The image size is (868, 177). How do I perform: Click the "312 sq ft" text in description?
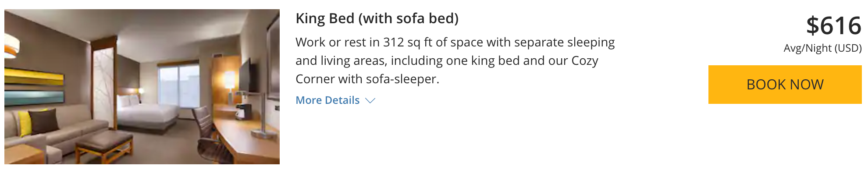[x=407, y=42]
